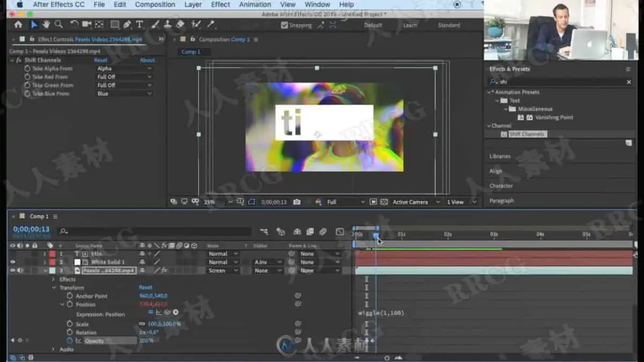Click the Graph Editor icon in timeline
Screen dimensions: 644x362
(x=340, y=232)
